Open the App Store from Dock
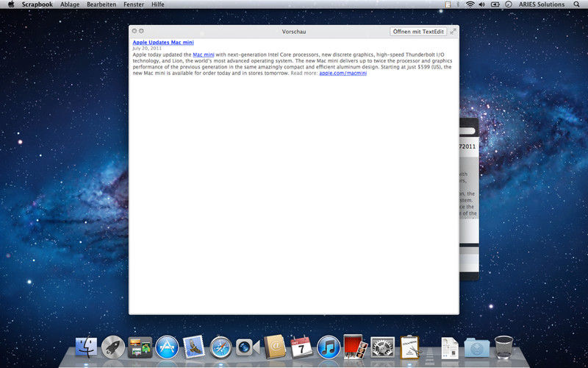 [167, 347]
